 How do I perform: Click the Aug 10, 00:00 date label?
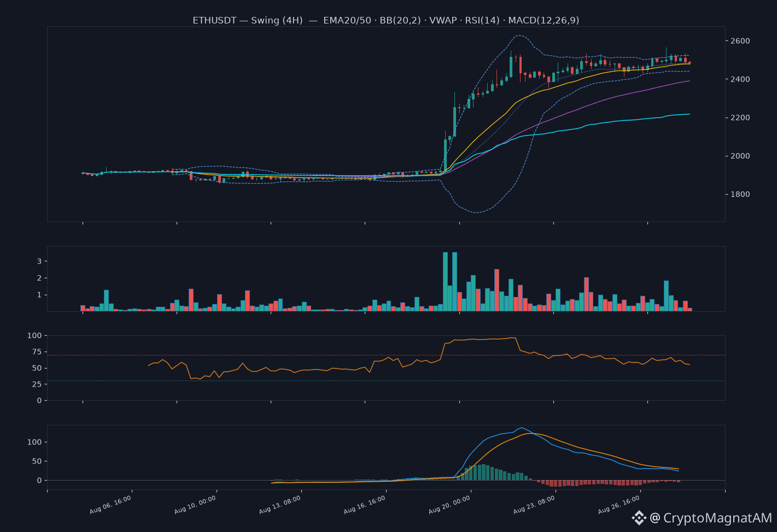[196, 504]
